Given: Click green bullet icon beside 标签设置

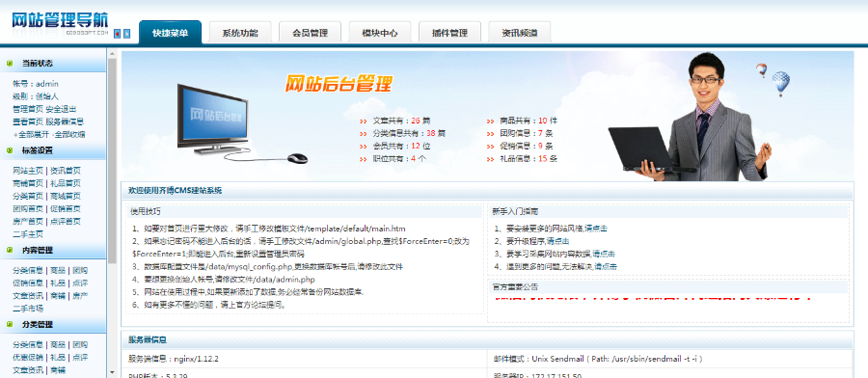Looking at the screenshot, I should pyautogui.click(x=10, y=150).
